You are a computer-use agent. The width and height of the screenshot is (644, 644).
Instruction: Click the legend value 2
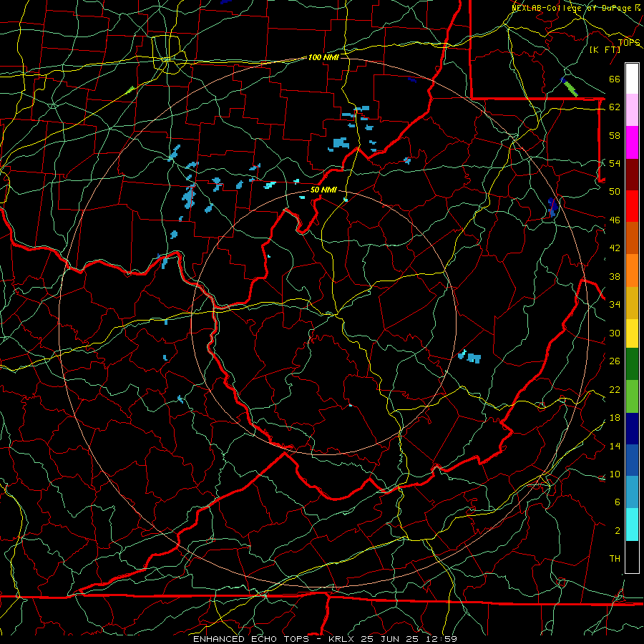617,531
